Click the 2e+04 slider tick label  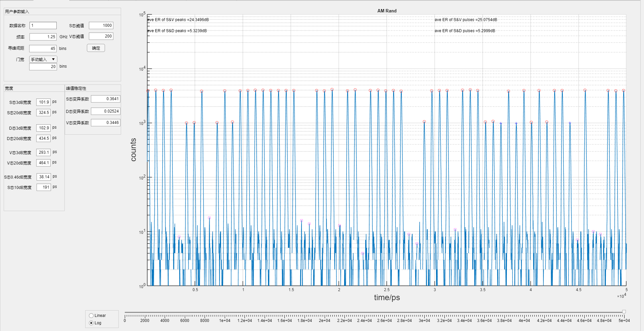pyautogui.click(x=324, y=321)
